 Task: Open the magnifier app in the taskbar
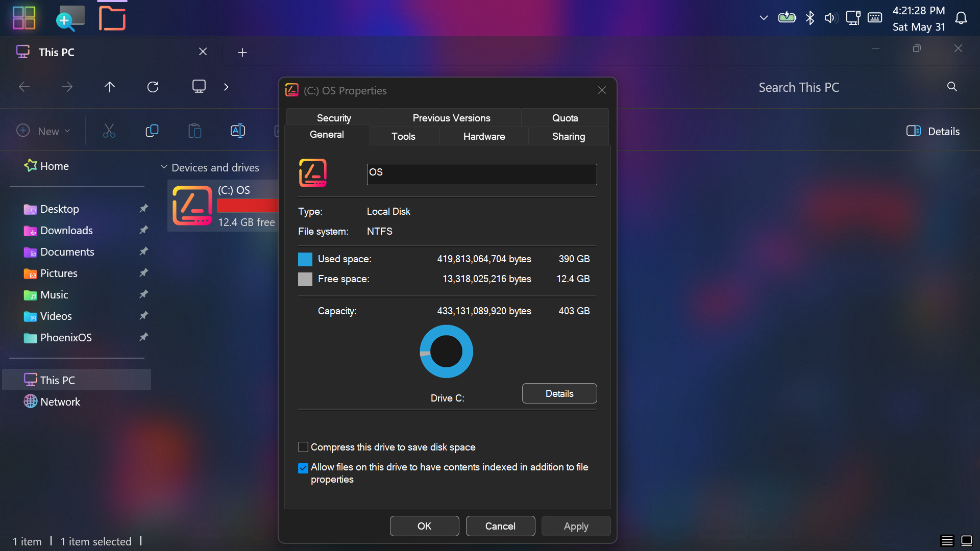[x=70, y=18]
